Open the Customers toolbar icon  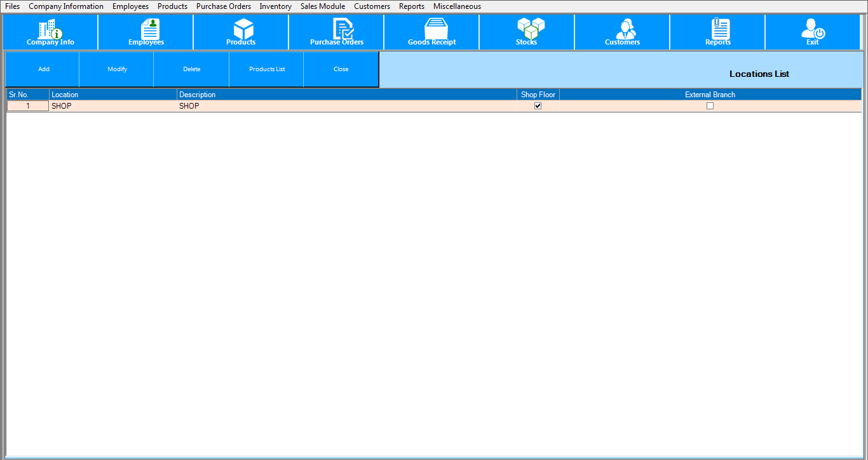click(622, 32)
